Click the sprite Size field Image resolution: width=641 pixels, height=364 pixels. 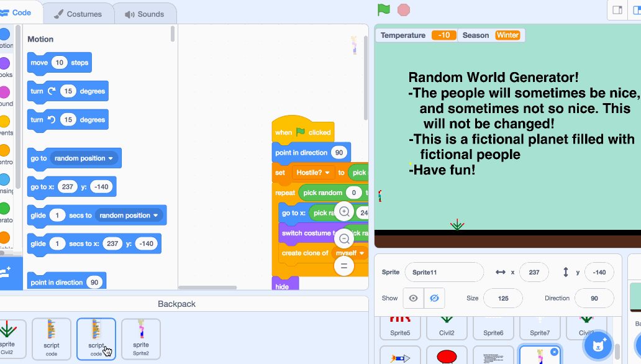503,298
